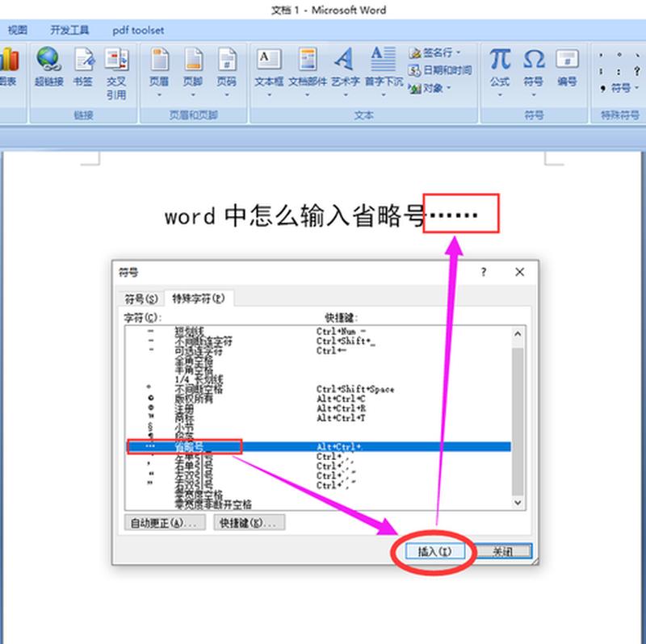The height and width of the screenshot is (644, 646).
Task: Open the 开发工具 ribbon tab
Action: 69,30
